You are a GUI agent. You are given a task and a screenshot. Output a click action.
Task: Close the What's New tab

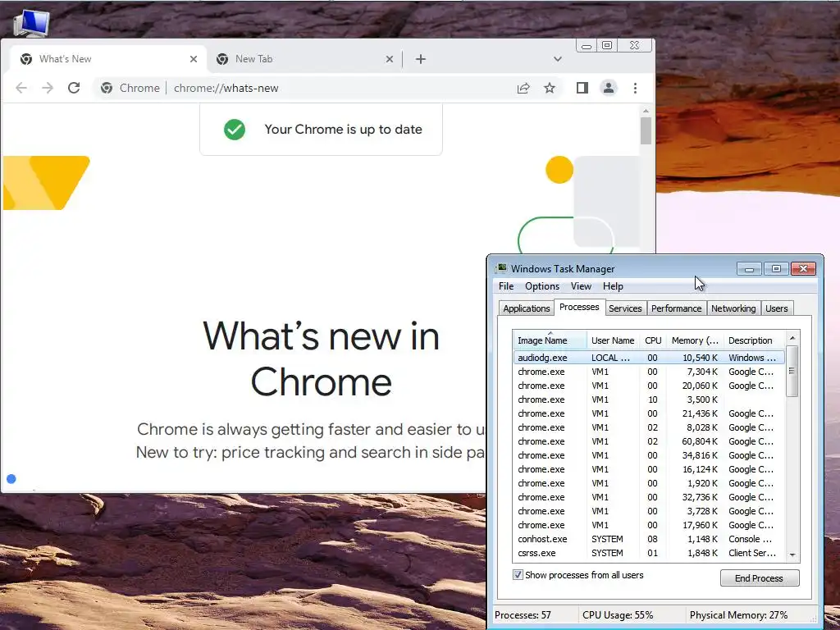coord(194,59)
